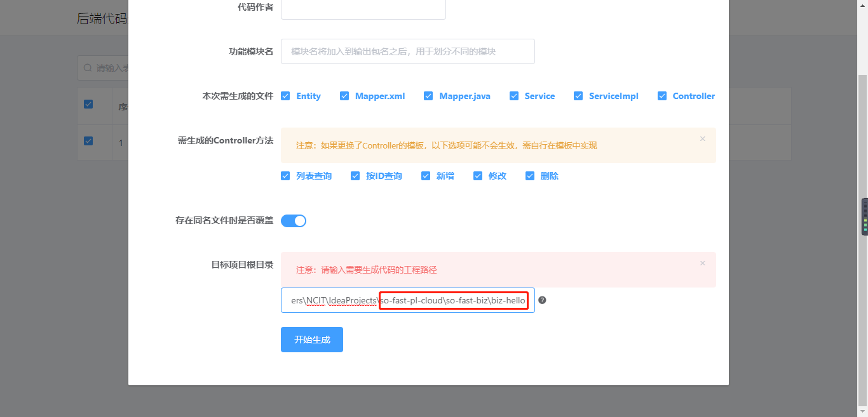This screenshot has width=868, height=417.
Task: Toggle the 新增 method checkbox
Action: coord(426,176)
